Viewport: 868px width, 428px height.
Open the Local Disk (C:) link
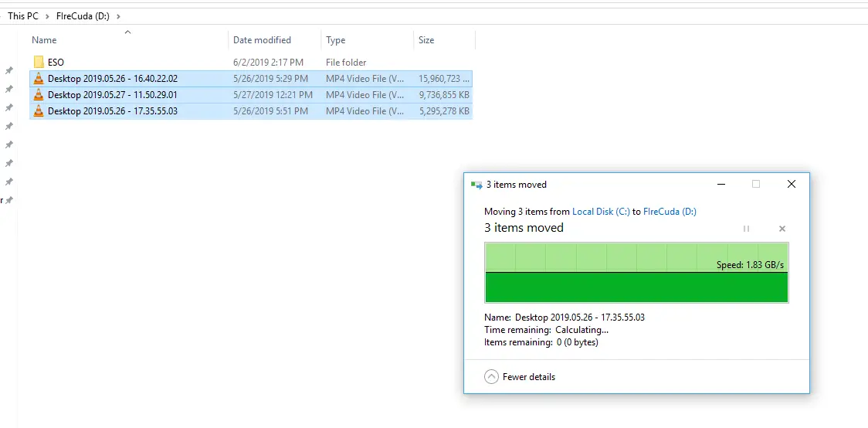601,212
